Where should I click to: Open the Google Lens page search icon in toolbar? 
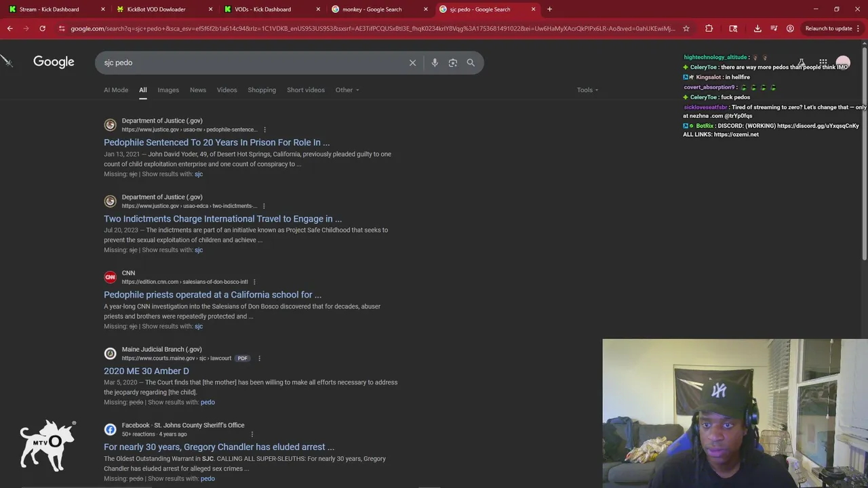pos(733,28)
